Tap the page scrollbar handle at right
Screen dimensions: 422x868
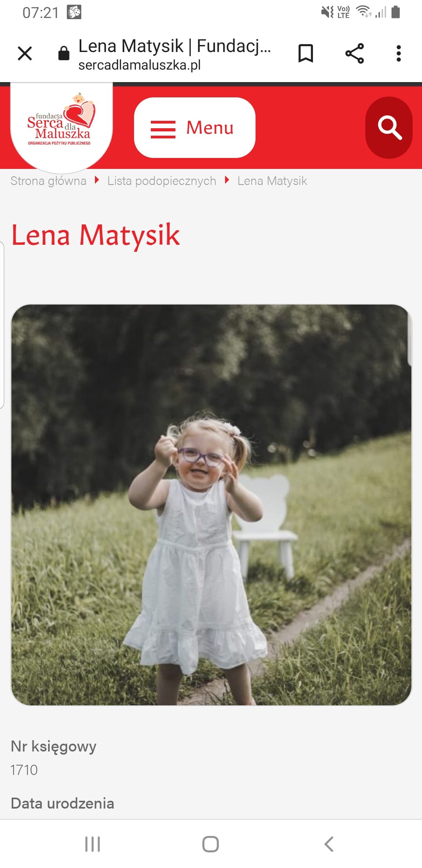click(409, 336)
